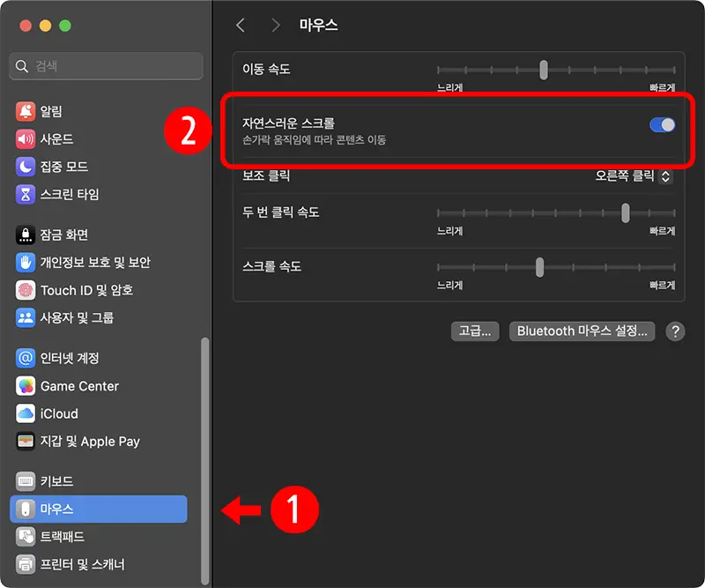
Task: Open 지갑 및 Apple Pay settings
Action: coord(26,441)
